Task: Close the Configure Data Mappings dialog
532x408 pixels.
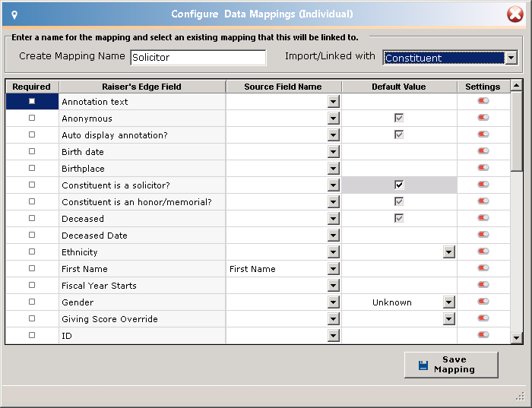Action: [x=515, y=14]
